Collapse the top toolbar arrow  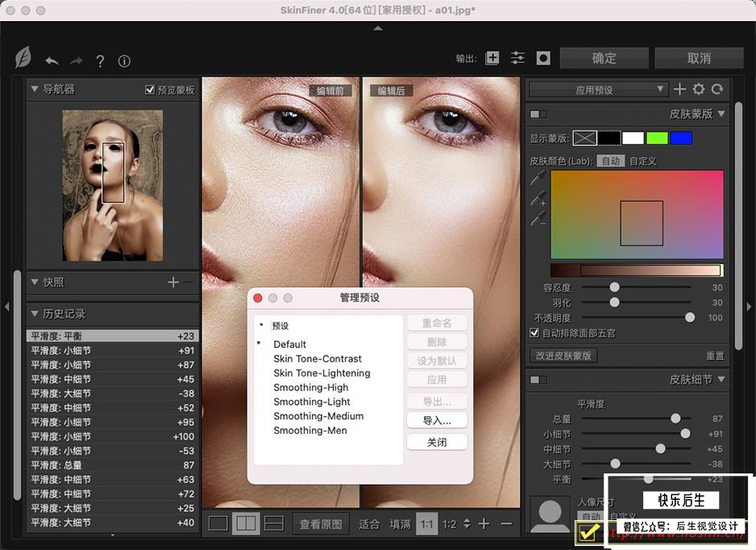(x=378, y=28)
